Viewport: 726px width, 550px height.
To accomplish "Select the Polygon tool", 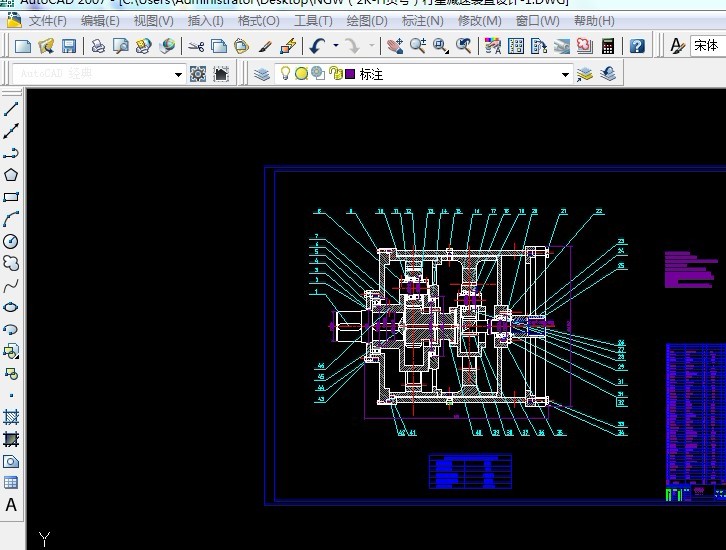I will click(11, 175).
